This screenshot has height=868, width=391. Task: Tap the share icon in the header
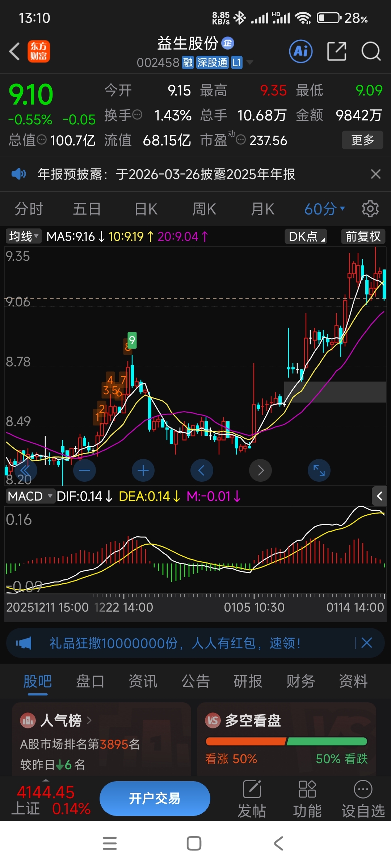tap(337, 51)
